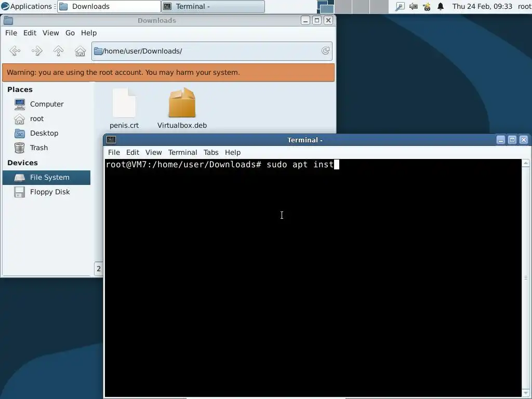This screenshot has height=399, width=532.
Task: Click the root user label in panel
Action: (x=524, y=6)
